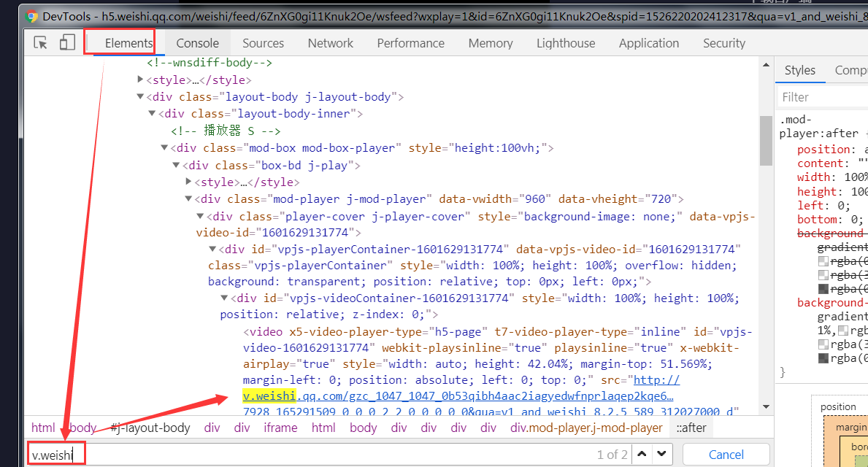The image size is (868, 467).
Task: Collapse the layout-body-inner div
Action: coord(153,113)
